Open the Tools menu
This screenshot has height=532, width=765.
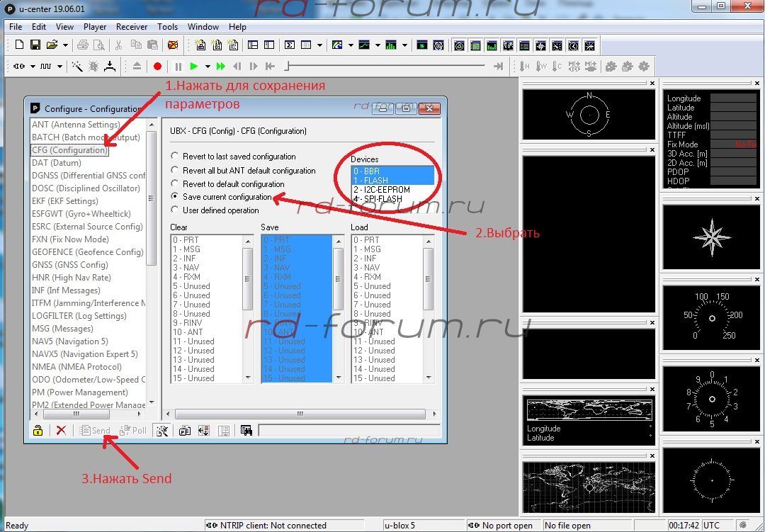168,27
